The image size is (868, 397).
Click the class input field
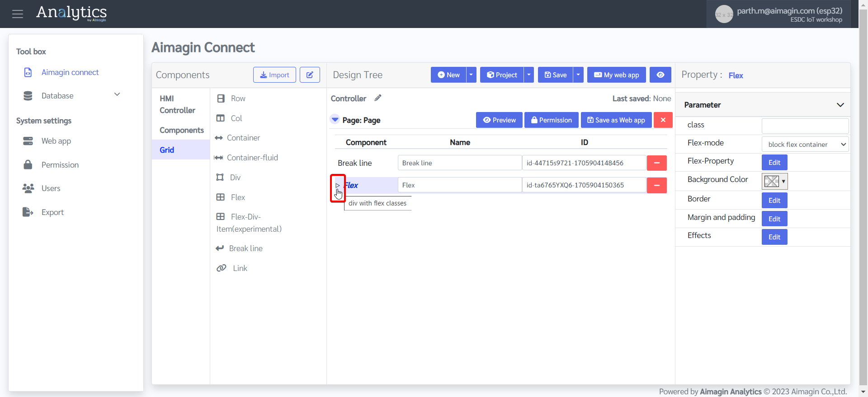point(805,126)
